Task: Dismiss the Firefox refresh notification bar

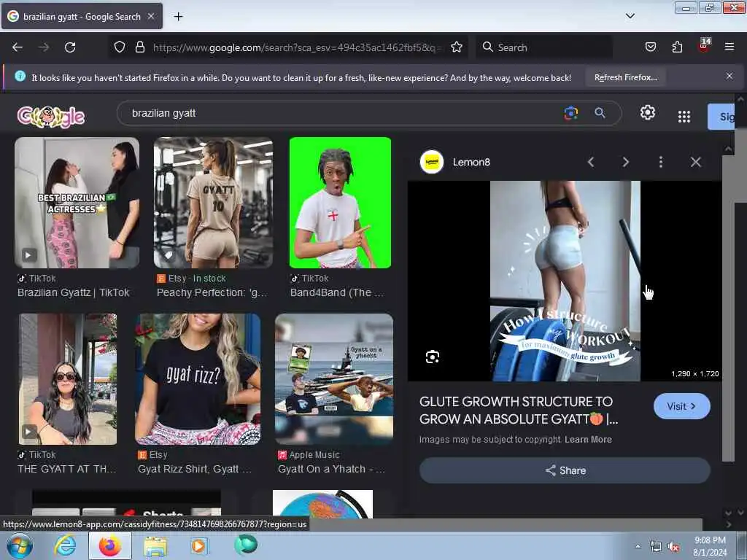Action: click(x=729, y=76)
